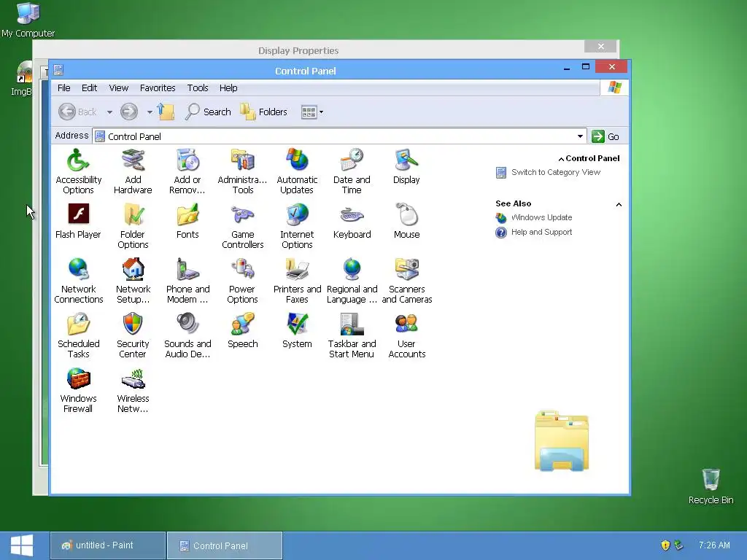Collapse the Control Panel task pane section
747x560 pixels.
[561, 159]
